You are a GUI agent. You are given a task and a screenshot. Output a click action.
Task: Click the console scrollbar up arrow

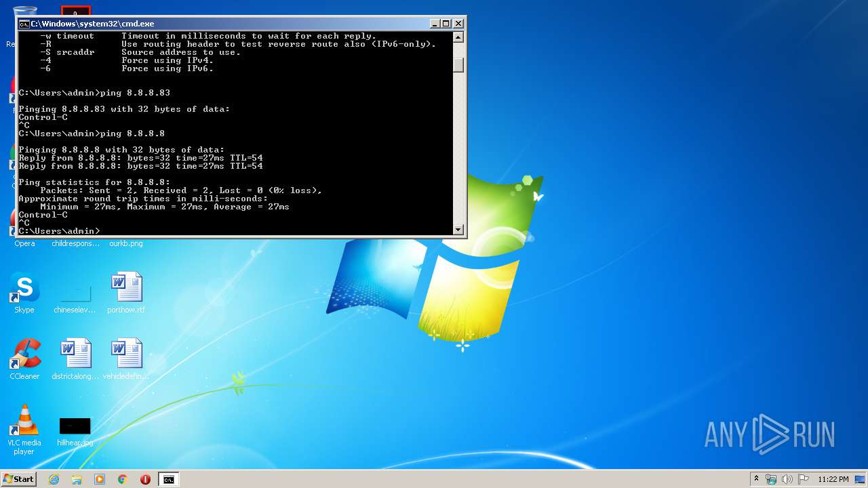pyautogui.click(x=458, y=37)
